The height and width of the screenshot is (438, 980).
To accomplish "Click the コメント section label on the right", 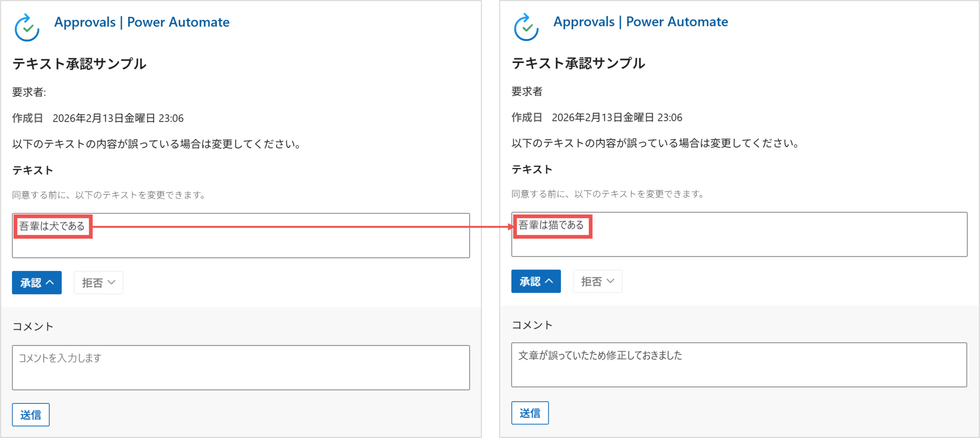I will tap(531, 325).
